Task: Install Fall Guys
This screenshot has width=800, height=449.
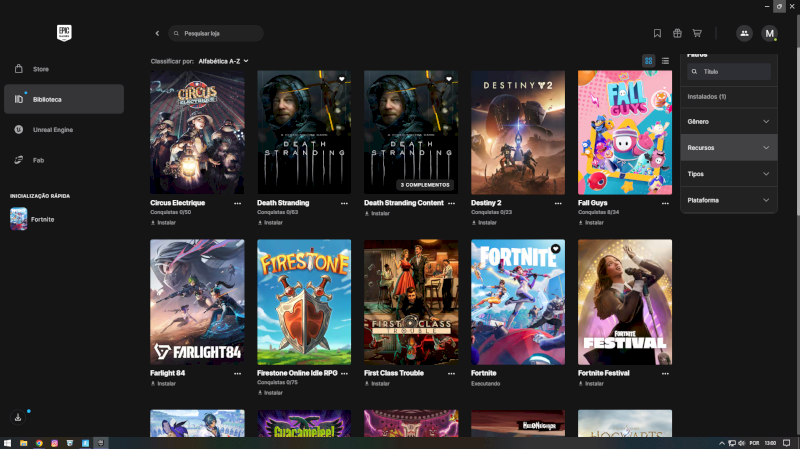Action: tap(591, 222)
